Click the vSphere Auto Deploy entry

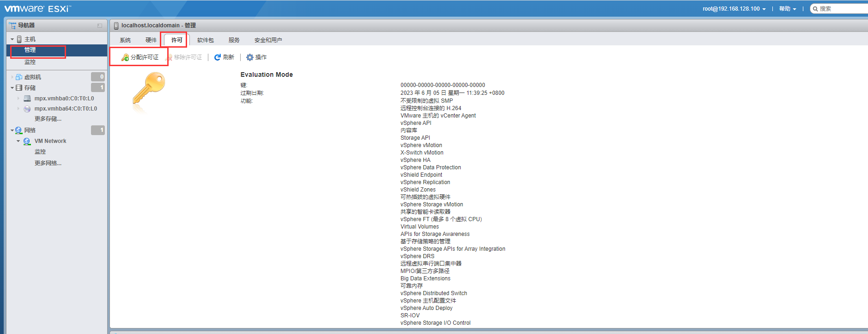click(x=426, y=308)
